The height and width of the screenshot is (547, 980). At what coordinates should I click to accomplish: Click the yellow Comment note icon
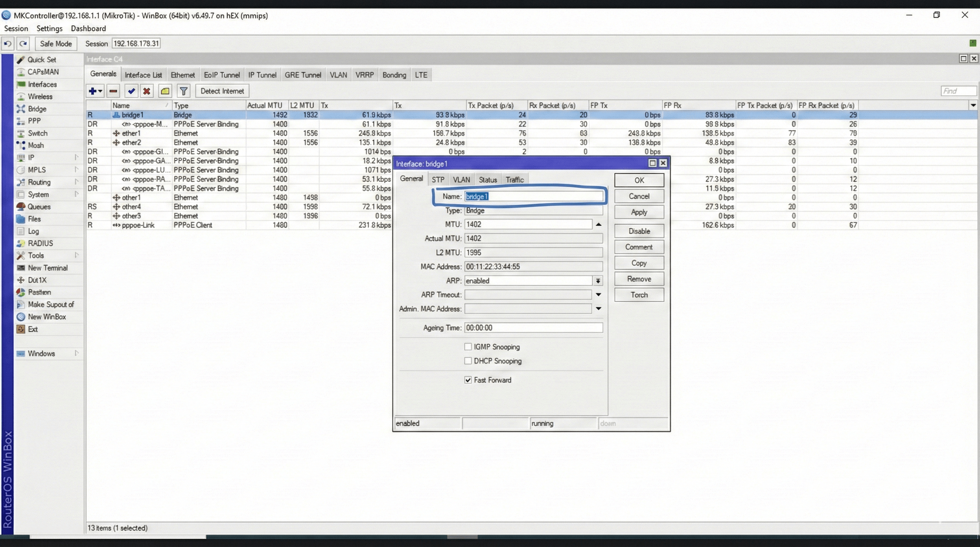point(165,91)
